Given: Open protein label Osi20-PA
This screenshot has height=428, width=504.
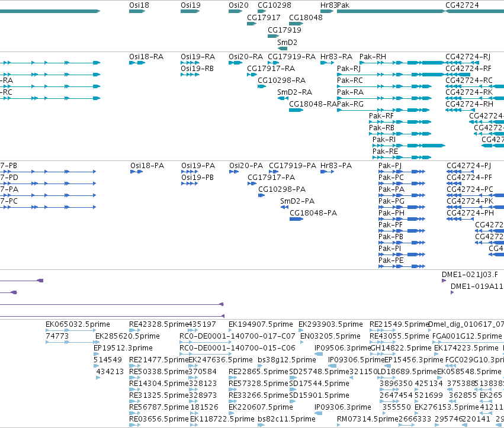Looking at the screenshot, I should coord(246,166).
